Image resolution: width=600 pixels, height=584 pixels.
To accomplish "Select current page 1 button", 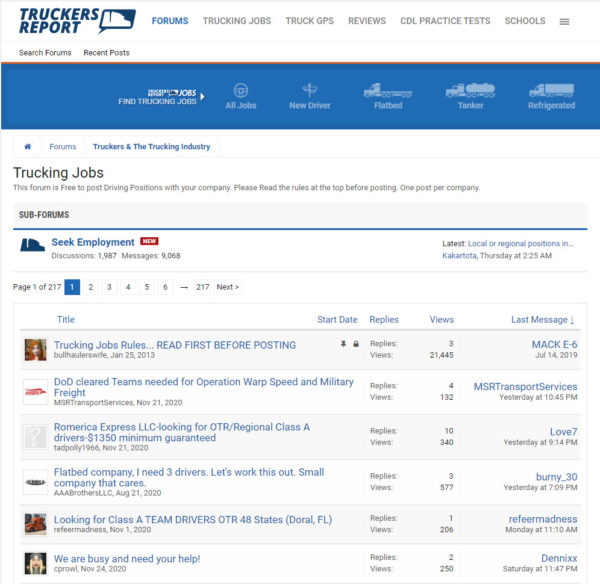I will (72, 287).
